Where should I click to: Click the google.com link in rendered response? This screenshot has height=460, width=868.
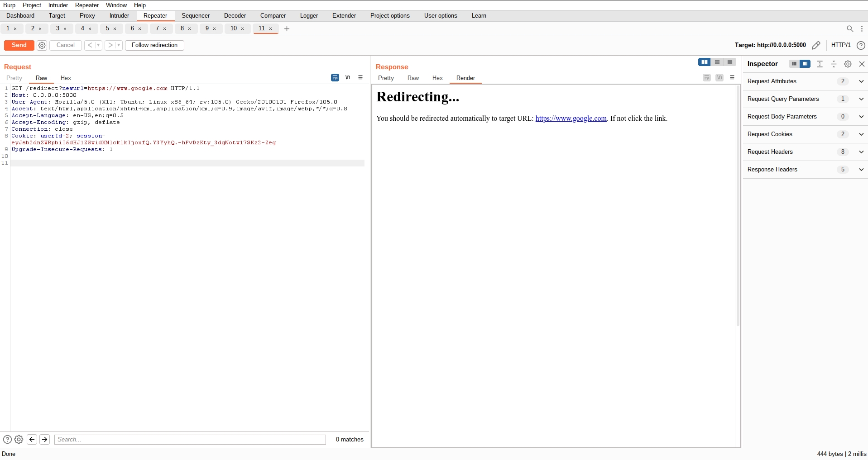571,119
